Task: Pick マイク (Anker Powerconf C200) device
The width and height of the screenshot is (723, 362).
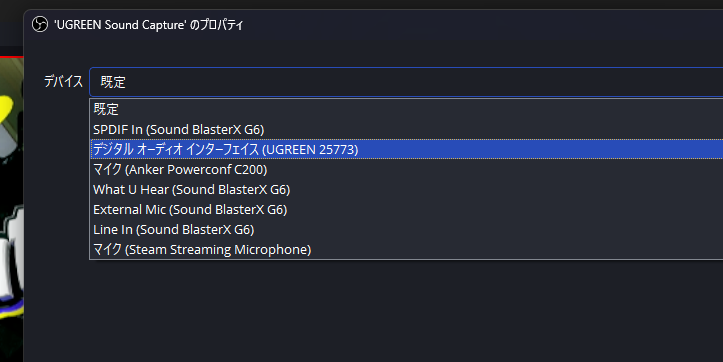Action: [x=406, y=169]
